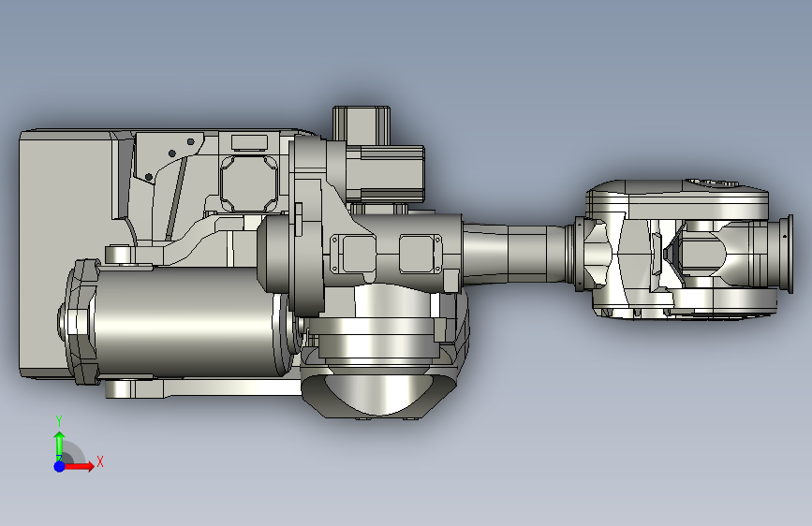
Task: Click the red X axis arrow
Action: tap(80, 466)
